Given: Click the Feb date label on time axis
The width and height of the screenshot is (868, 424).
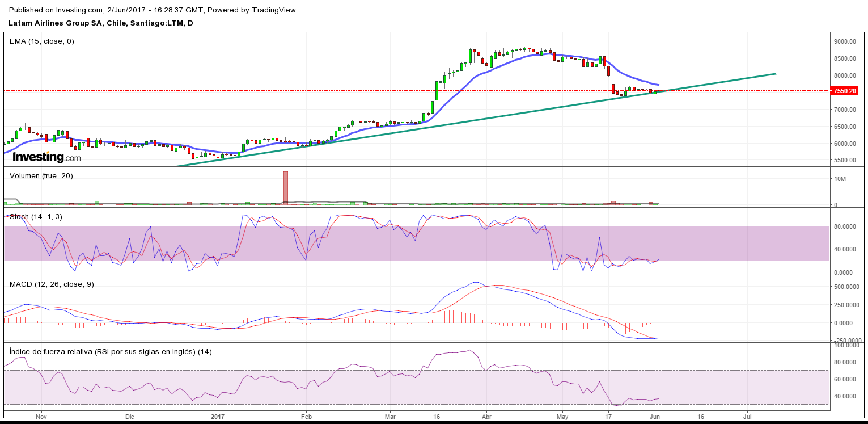Looking at the screenshot, I should [x=306, y=415].
